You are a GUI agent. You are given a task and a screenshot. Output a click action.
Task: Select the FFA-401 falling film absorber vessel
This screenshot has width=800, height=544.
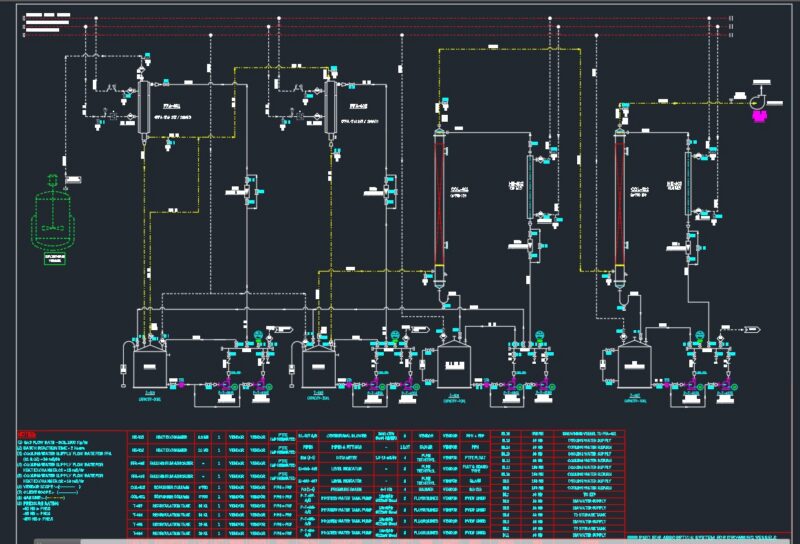point(144,107)
